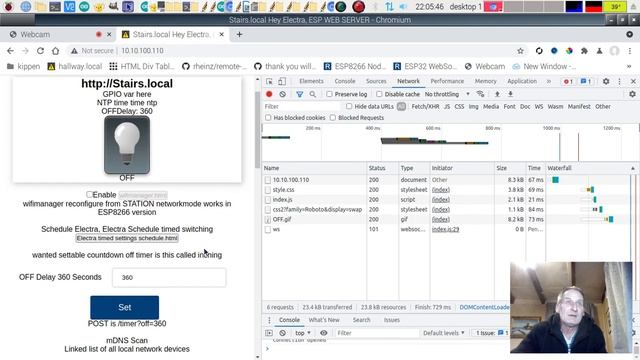Open Electra timed settings schedule.html
This screenshot has width=640, height=360.
[x=127, y=238]
